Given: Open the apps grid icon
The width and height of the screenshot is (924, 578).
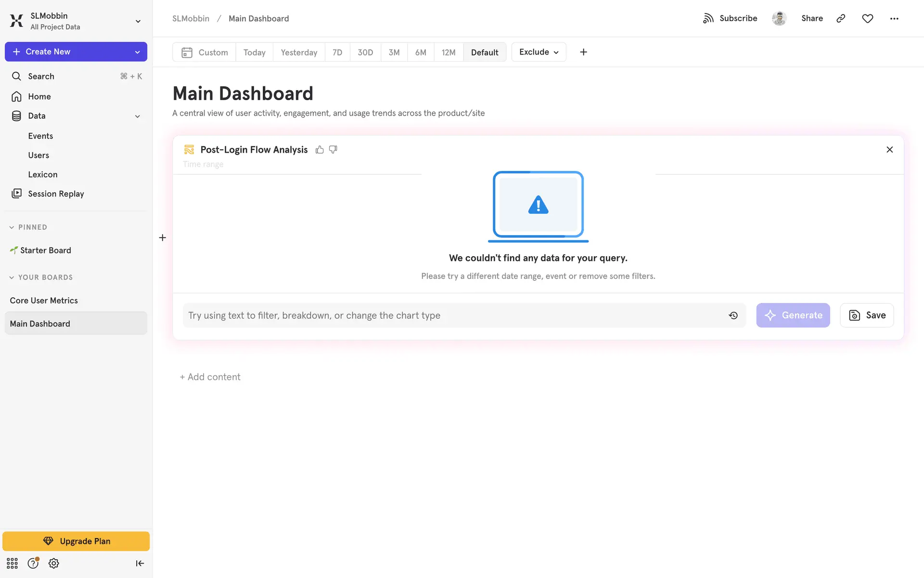Looking at the screenshot, I should [12, 563].
